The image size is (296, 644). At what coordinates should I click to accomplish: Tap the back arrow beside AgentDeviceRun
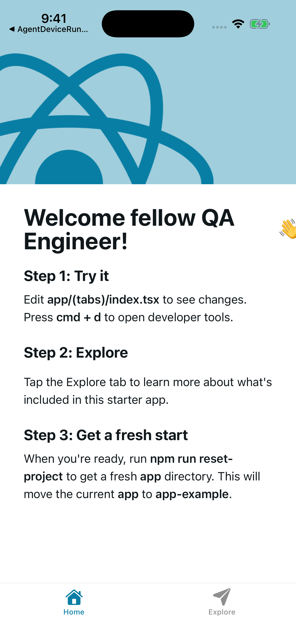(x=12, y=29)
